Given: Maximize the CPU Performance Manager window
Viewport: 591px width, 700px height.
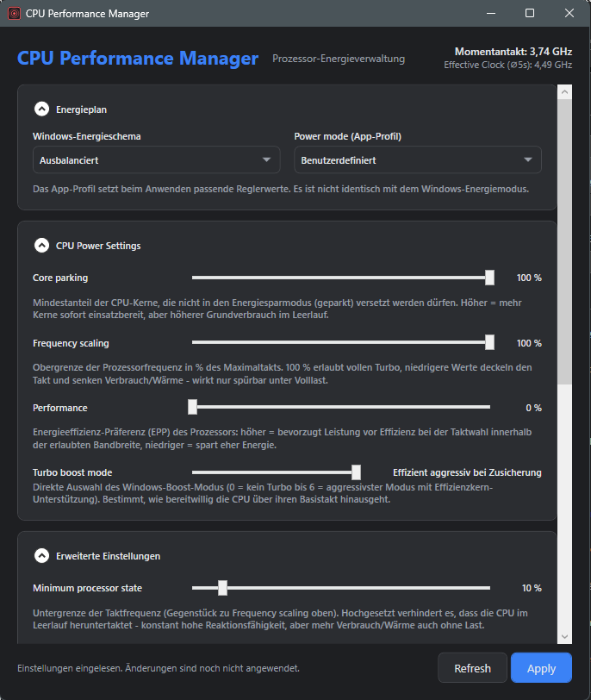Looking at the screenshot, I should pos(530,14).
